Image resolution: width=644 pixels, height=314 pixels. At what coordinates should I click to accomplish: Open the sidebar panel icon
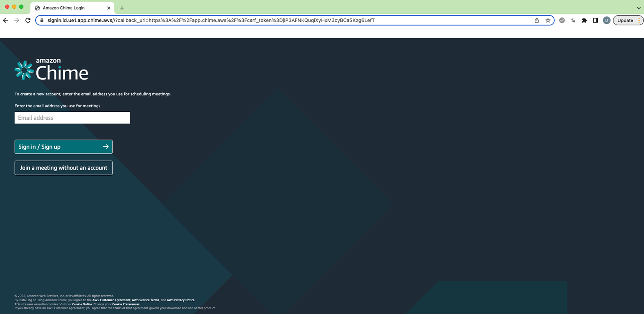click(596, 20)
